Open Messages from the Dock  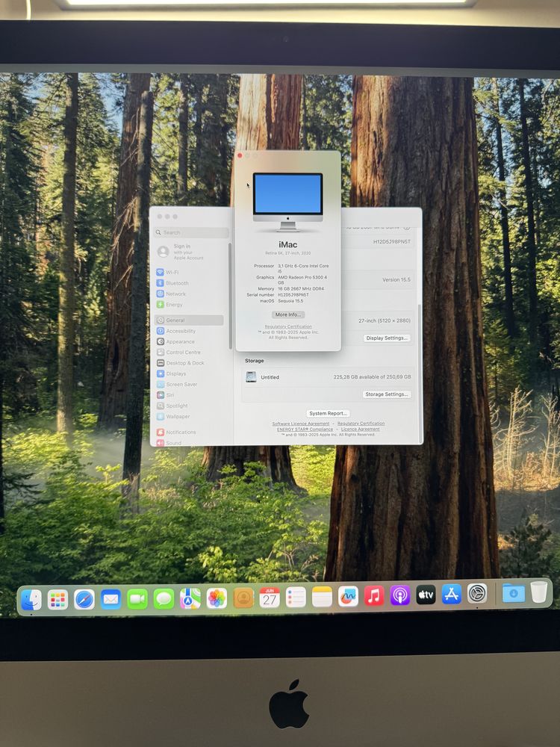[x=164, y=599]
